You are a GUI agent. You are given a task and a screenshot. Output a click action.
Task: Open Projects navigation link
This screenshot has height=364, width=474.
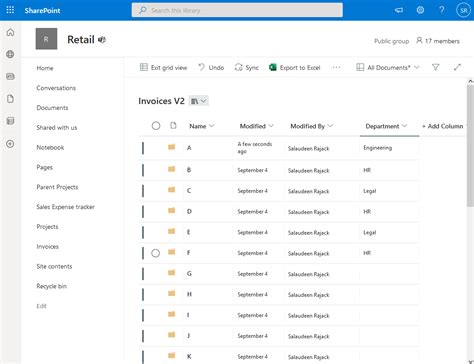(x=47, y=227)
